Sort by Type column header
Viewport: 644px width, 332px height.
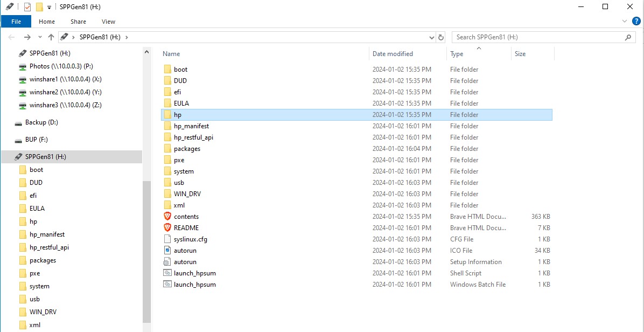coord(456,54)
